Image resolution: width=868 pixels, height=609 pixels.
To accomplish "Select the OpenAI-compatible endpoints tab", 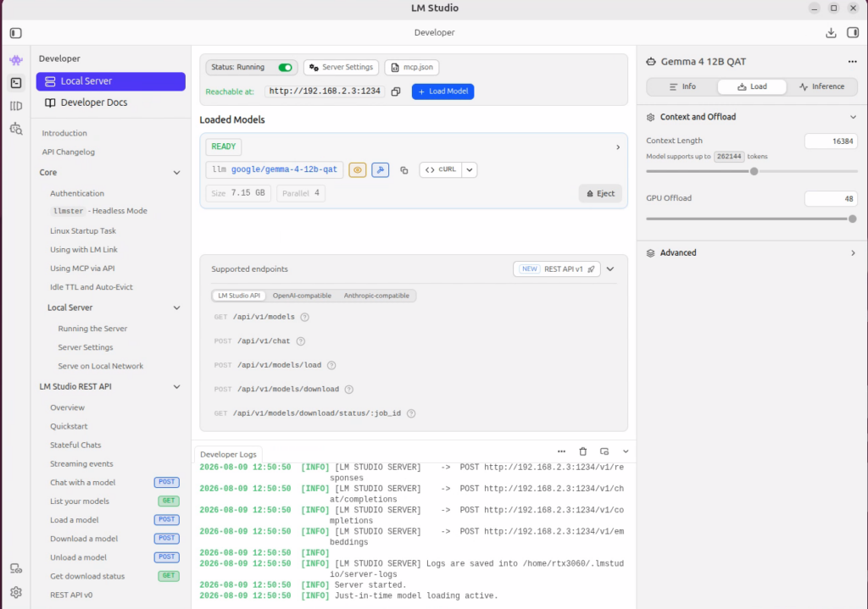I will pyautogui.click(x=302, y=296).
